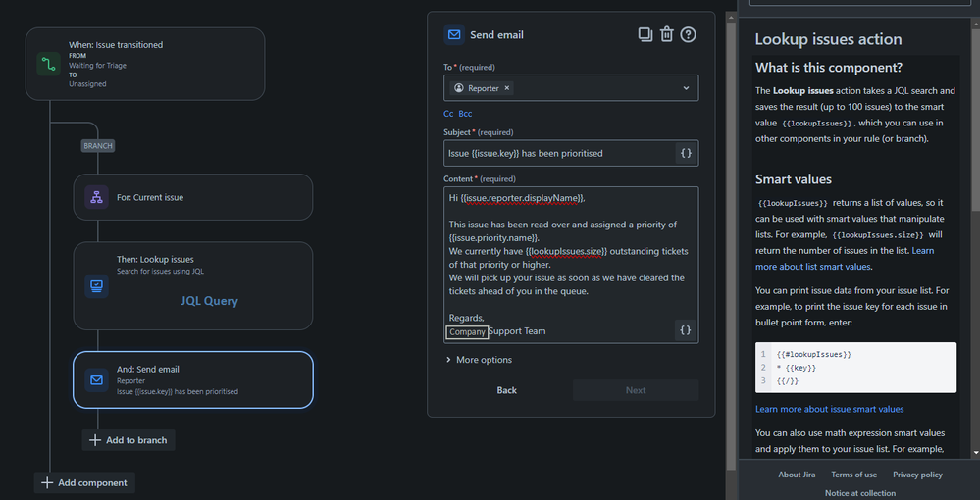Select the And: Send email component
The width and height of the screenshot is (980, 500).
point(193,380)
